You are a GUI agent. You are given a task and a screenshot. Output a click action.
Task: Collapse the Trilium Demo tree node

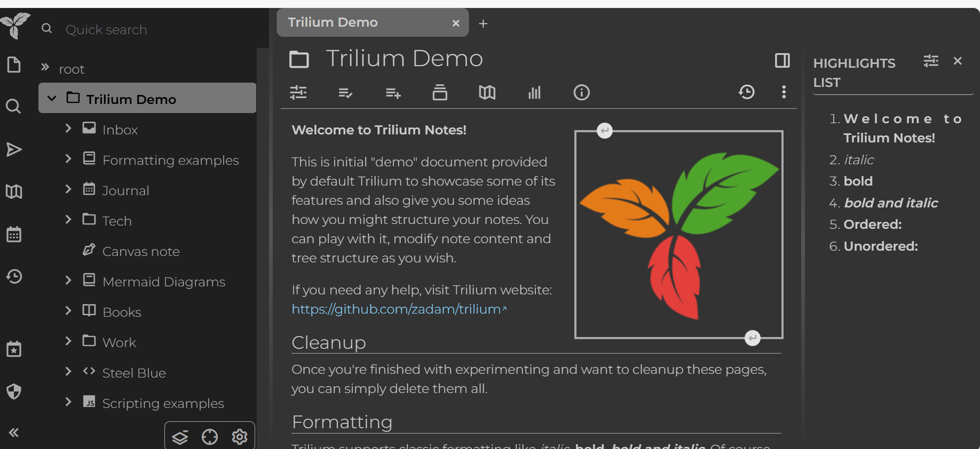coord(52,98)
